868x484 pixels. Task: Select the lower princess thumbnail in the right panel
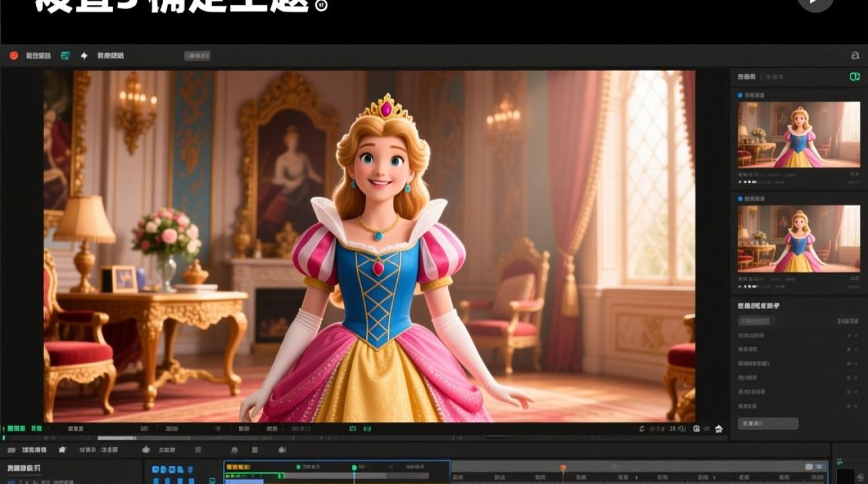click(x=799, y=239)
